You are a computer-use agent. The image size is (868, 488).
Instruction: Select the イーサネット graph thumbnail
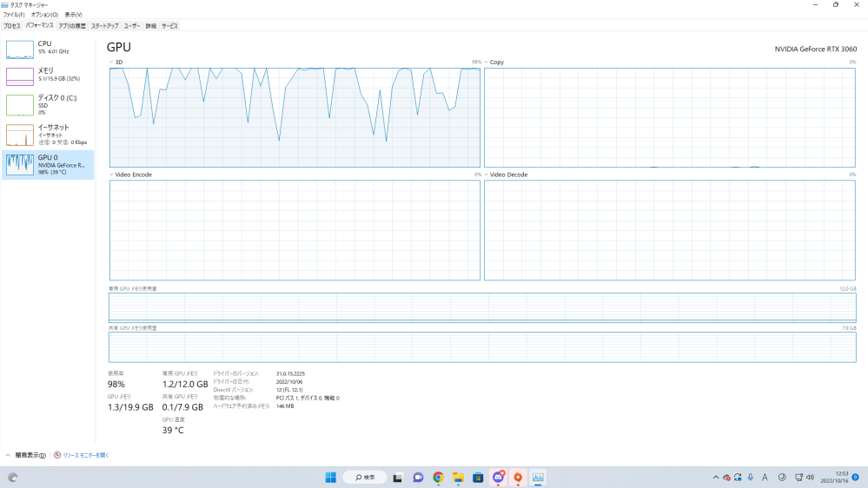pos(19,135)
